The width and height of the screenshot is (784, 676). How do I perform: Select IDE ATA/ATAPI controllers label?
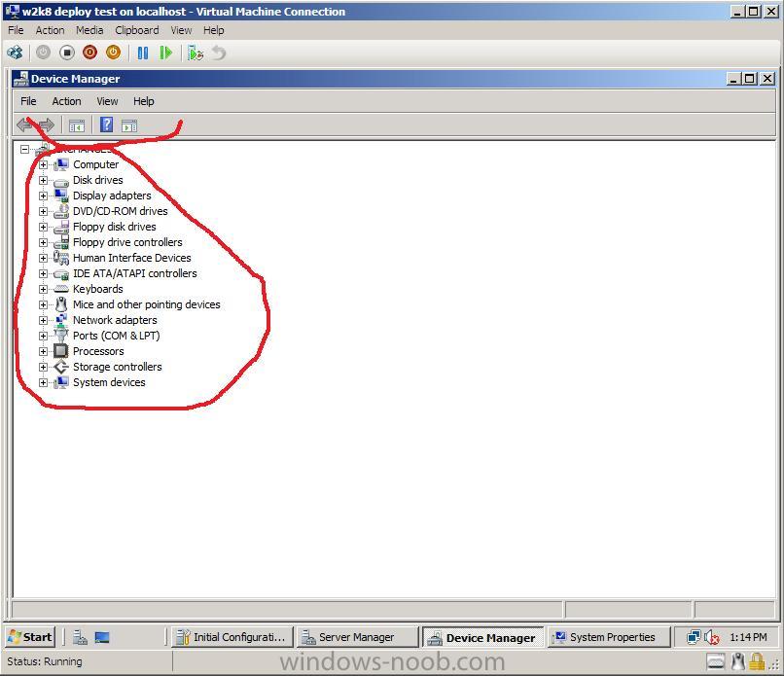pos(135,273)
